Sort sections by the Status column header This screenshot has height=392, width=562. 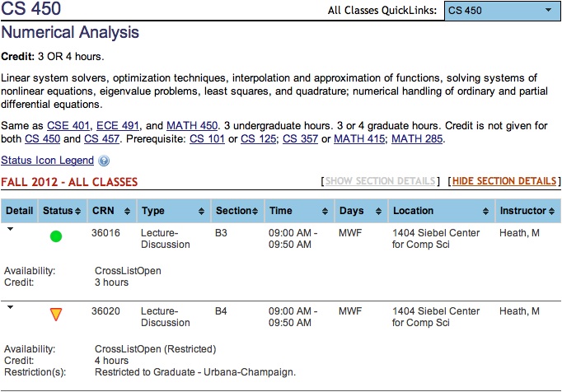point(62,212)
